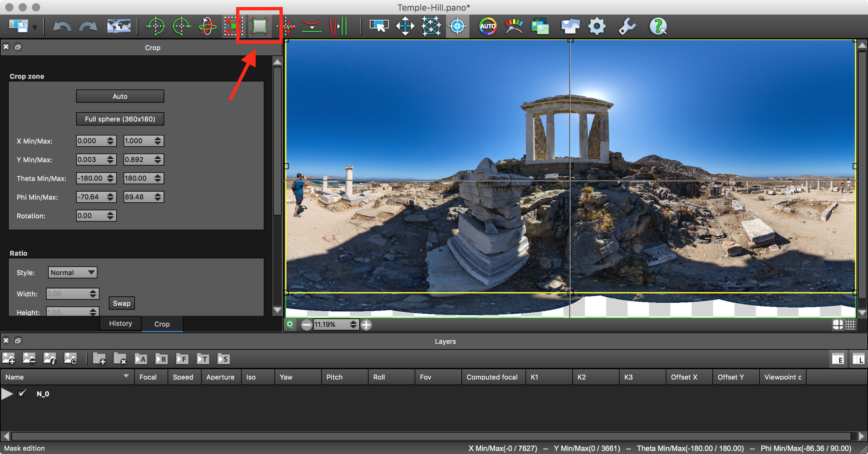The width and height of the screenshot is (868, 454).
Task: Adjust Phi Max 89.48 stepper arrows
Action: (158, 197)
